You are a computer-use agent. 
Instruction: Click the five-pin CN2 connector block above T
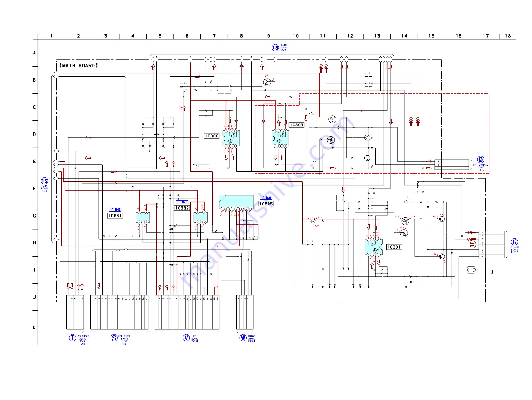75,313
